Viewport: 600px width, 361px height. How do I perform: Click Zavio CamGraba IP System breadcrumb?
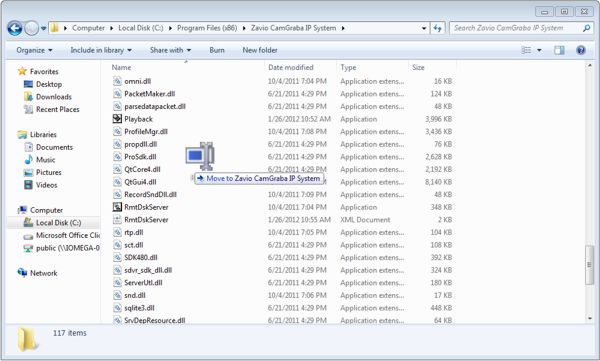pos(293,28)
